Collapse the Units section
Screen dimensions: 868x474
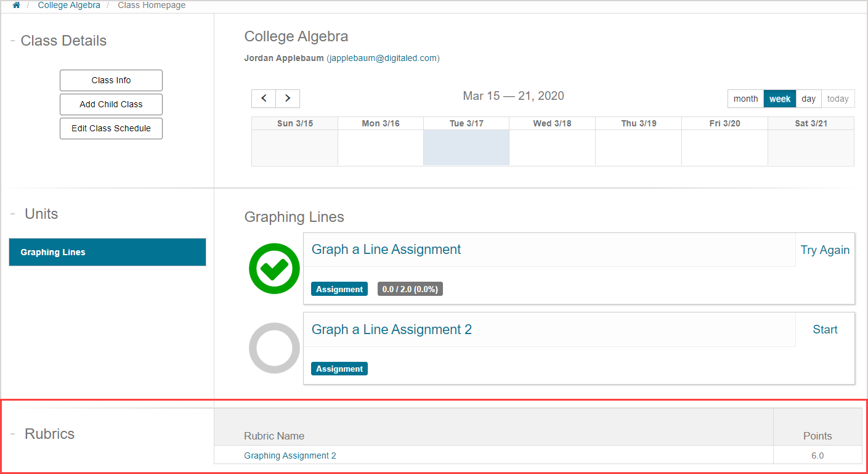(x=12, y=214)
